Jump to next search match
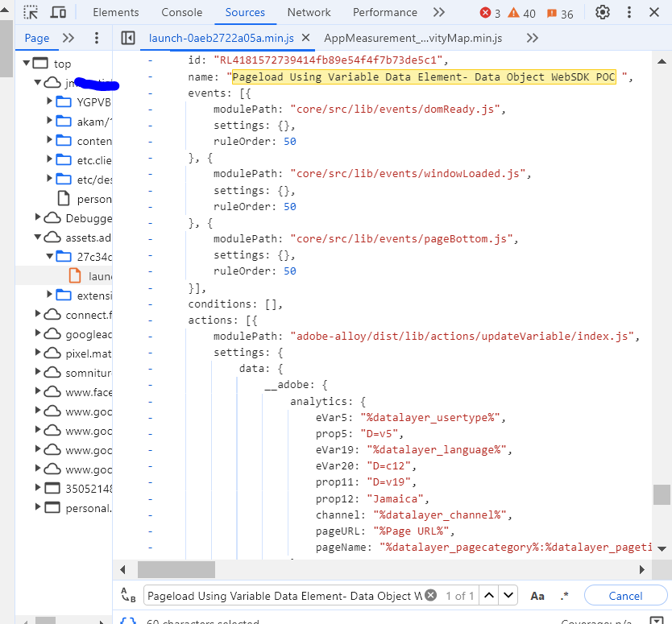The image size is (672, 624). click(508, 596)
